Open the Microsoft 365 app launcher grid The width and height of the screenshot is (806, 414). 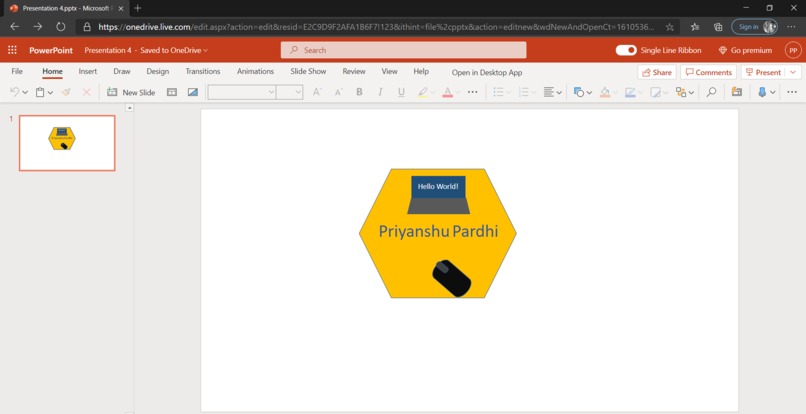pyautogui.click(x=12, y=50)
